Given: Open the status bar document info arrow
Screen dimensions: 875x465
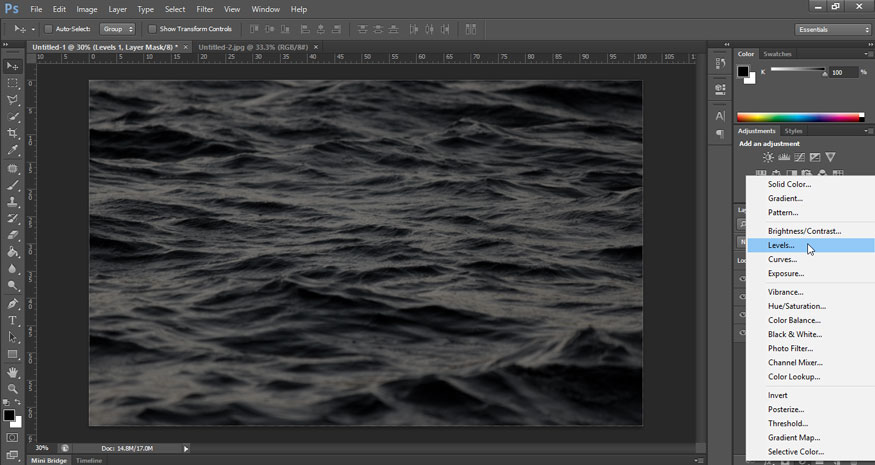Looking at the screenshot, I should 186,448.
